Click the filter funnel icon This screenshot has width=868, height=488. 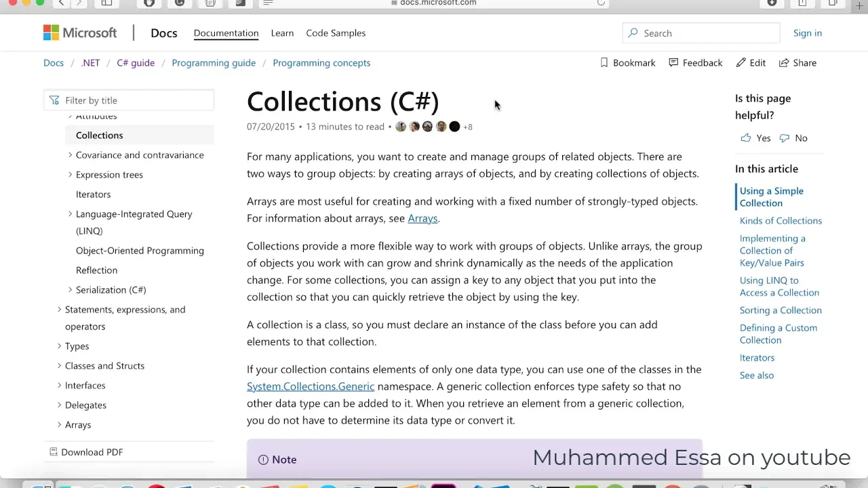tap(55, 100)
